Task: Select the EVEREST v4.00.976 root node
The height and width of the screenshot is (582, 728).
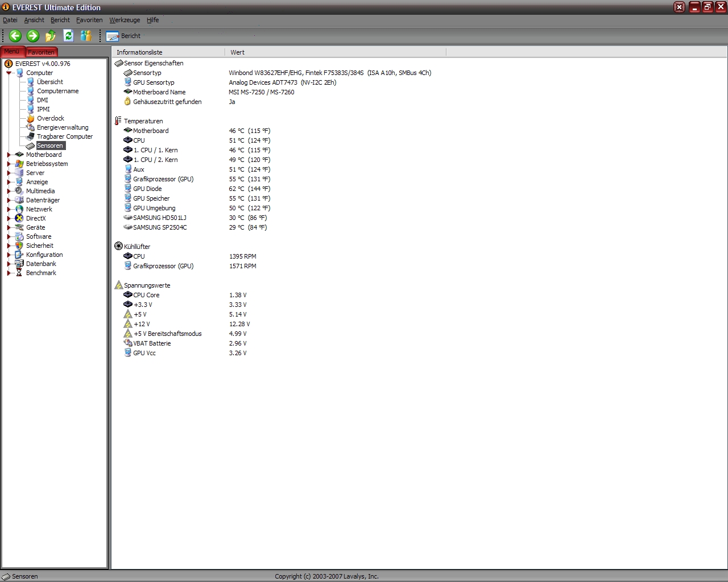Action: (x=43, y=64)
